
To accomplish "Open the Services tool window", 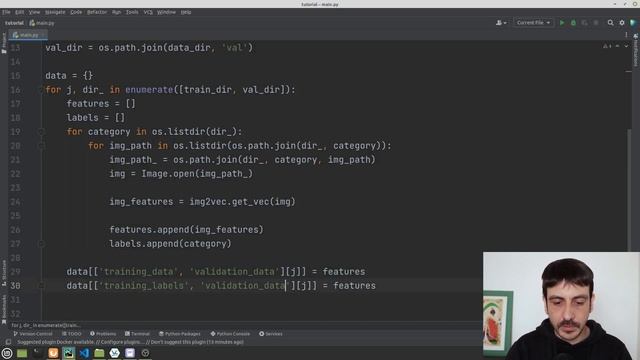I will (x=271, y=334).
